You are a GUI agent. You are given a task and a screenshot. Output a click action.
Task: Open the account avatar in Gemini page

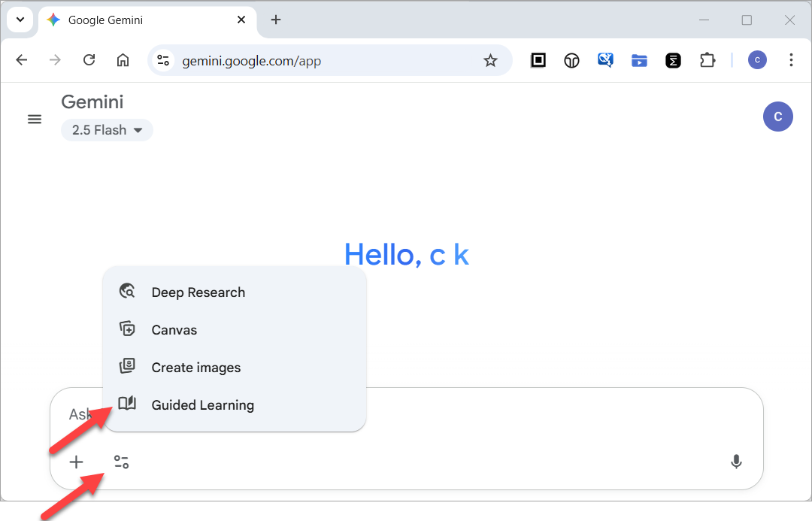[778, 117]
